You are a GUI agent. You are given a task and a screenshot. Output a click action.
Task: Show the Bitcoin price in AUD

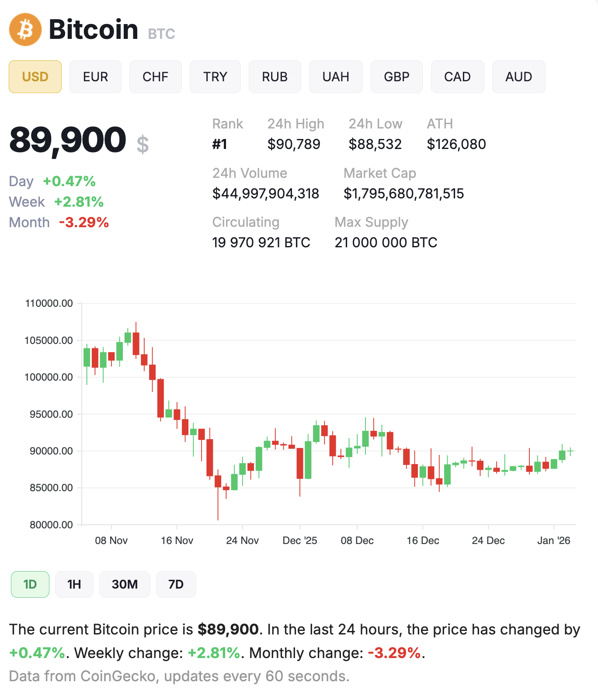point(518,76)
